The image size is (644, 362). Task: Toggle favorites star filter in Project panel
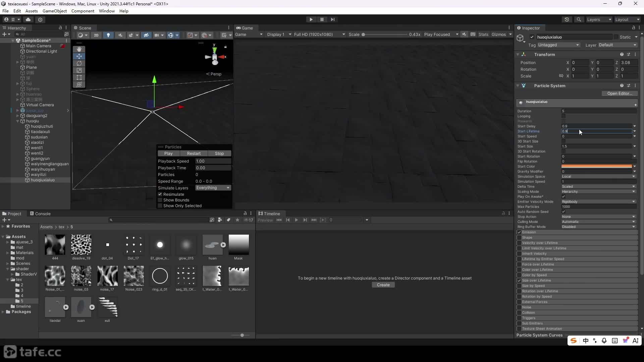[x=237, y=220]
